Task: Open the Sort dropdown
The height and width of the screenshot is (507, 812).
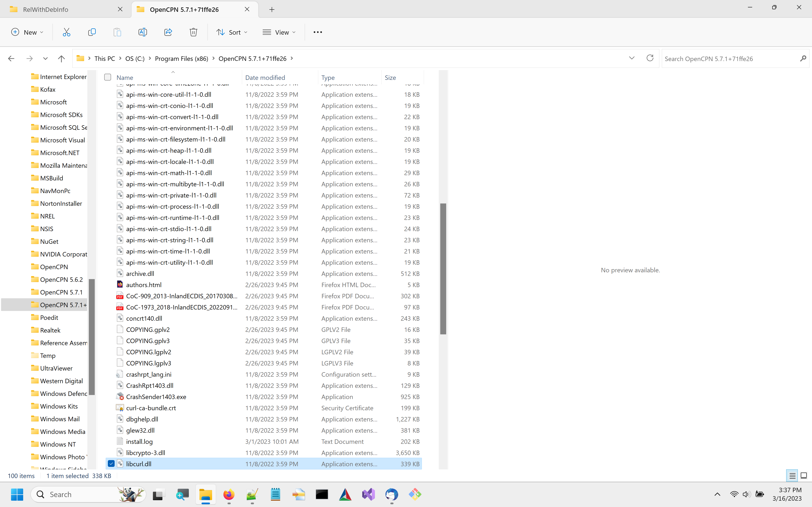Action: 232,32
